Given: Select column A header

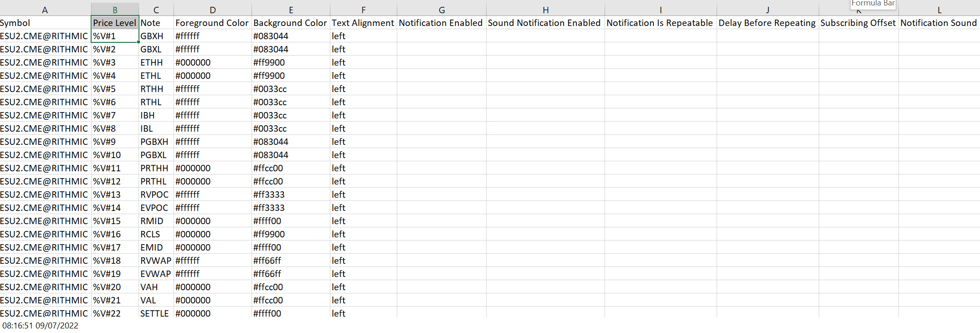Looking at the screenshot, I should [45, 10].
